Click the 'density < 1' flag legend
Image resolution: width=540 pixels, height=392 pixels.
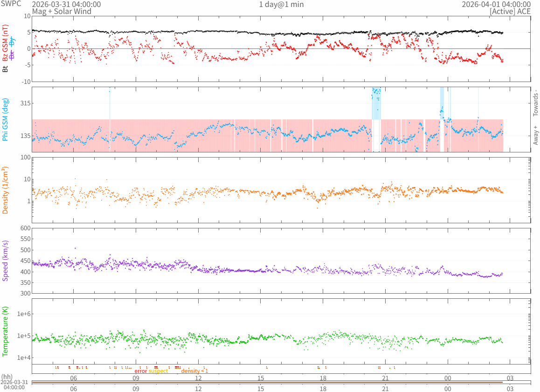[194, 371]
